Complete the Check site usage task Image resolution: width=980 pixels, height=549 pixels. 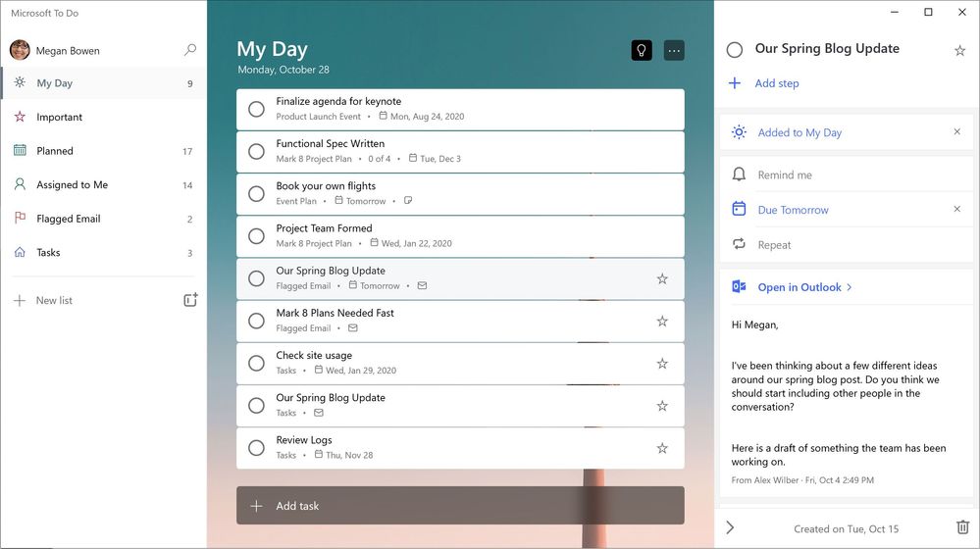point(256,363)
